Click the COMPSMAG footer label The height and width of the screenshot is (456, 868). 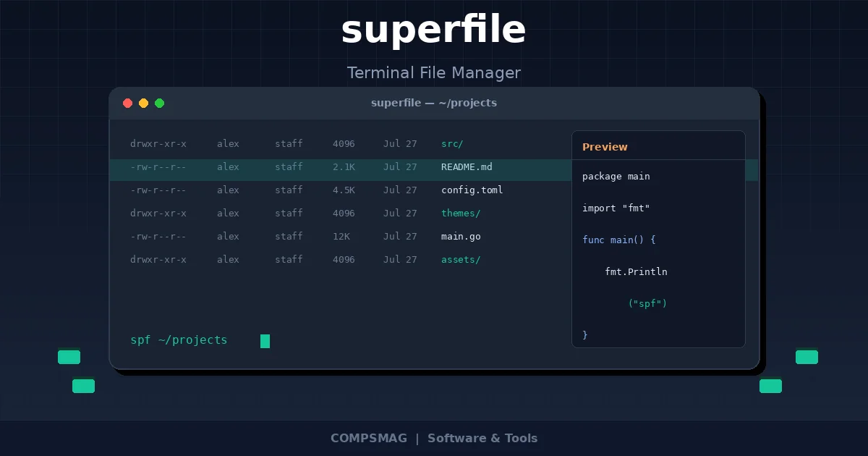coord(369,439)
